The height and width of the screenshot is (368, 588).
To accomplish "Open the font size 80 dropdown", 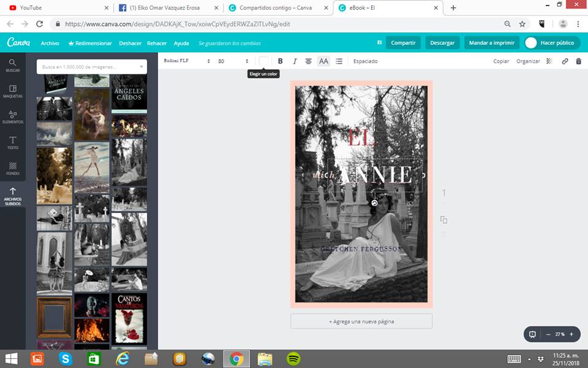I will [x=233, y=61].
